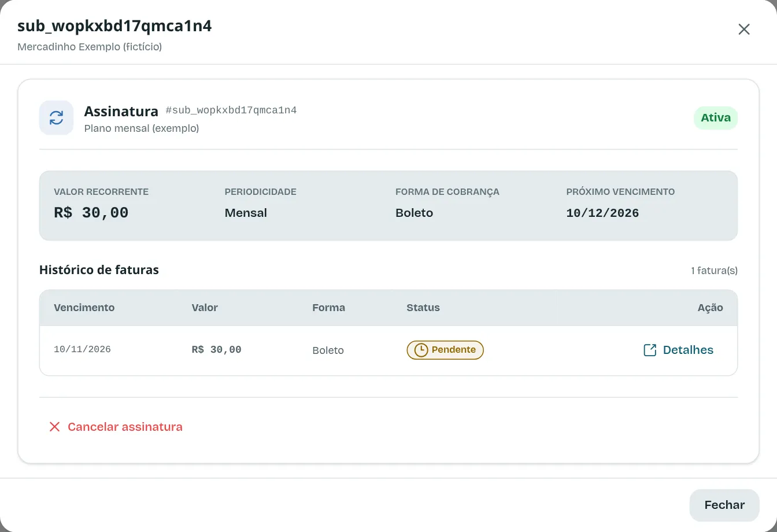Screen dimensions: 777x532
Task: Click the Valor column header
Action: point(205,308)
